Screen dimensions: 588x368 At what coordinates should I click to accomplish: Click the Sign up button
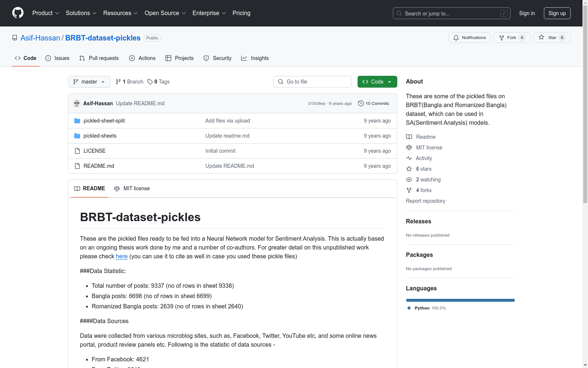point(557,13)
